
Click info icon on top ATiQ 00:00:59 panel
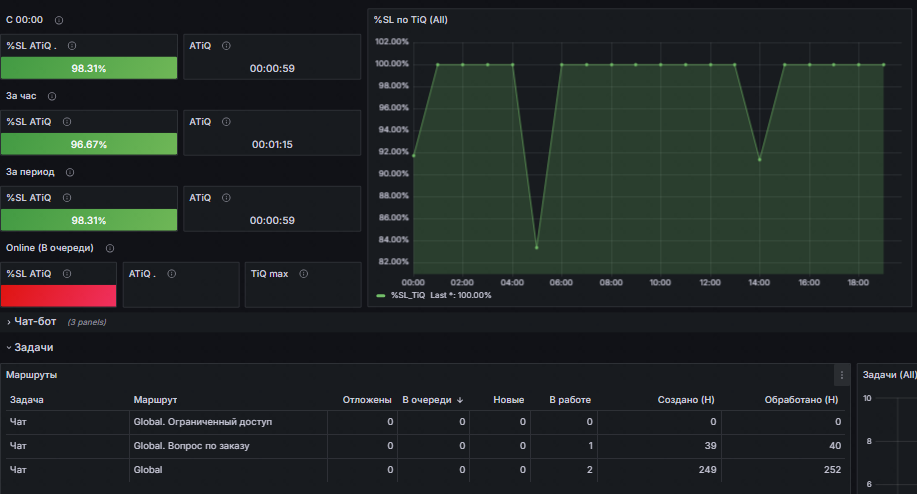[x=226, y=46]
